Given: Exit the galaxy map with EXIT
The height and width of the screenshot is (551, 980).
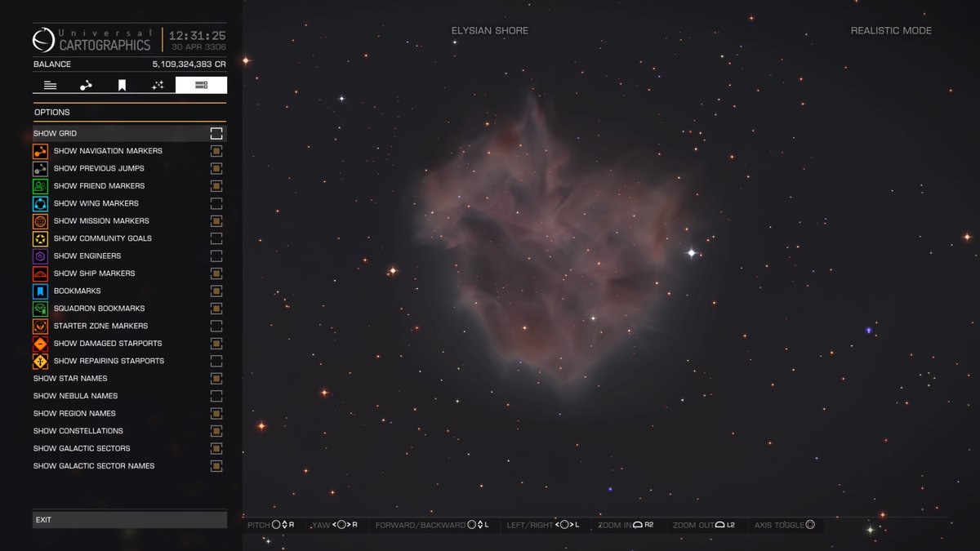Looking at the screenshot, I should pos(130,520).
